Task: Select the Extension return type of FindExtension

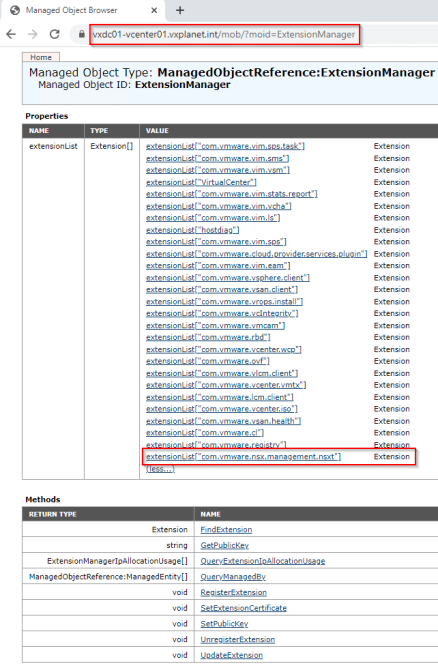Action: click(x=170, y=530)
